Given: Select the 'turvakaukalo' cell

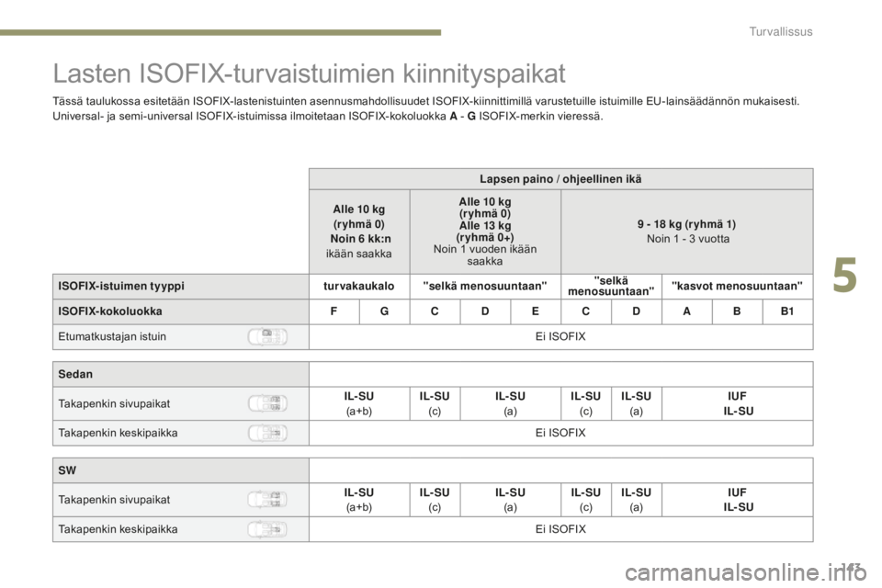Looking at the screenshot, I should pyautogui.click(x=359, y=287).
